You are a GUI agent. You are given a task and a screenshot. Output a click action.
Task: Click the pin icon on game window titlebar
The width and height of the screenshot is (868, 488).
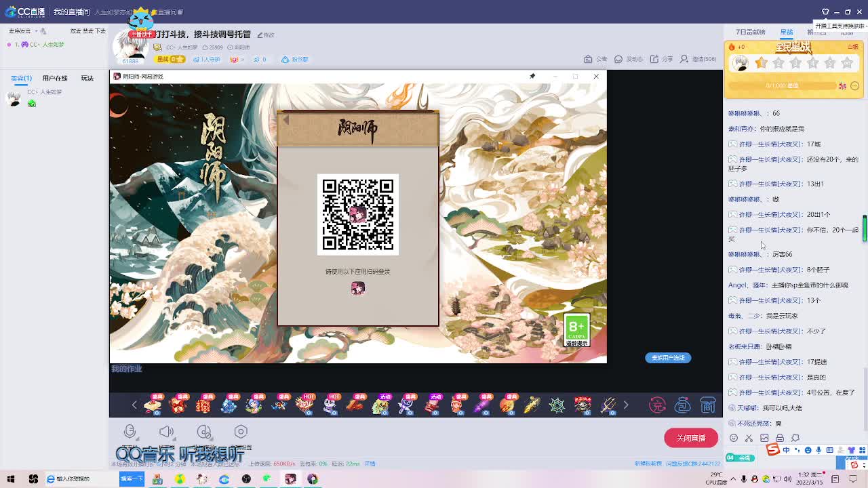click(x=532, y=76)
